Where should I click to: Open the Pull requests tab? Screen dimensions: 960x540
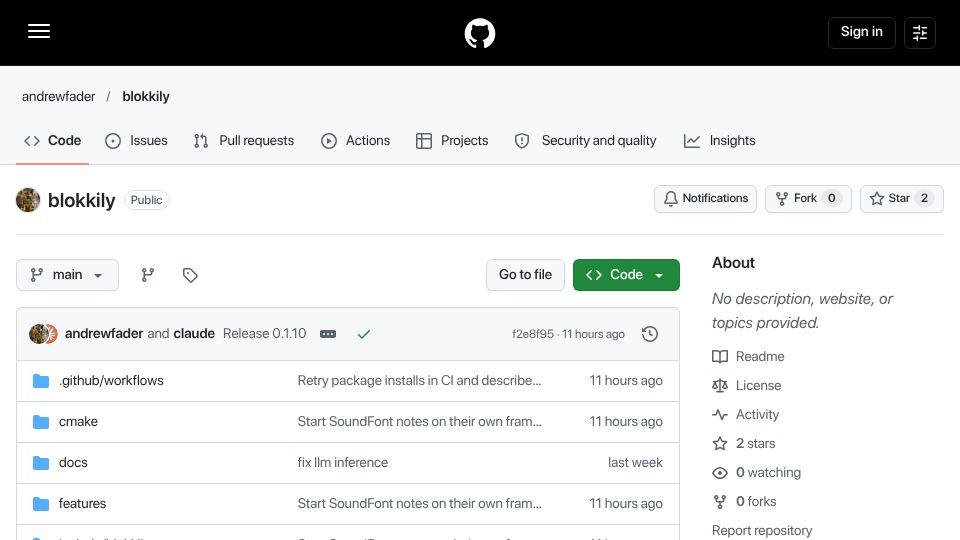point(244,141)
